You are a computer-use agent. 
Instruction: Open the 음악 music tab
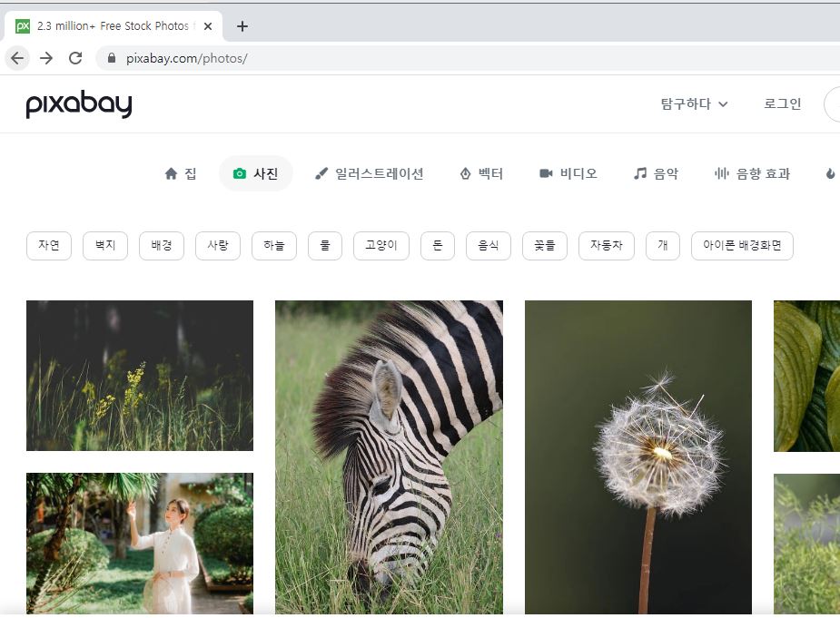656,173
